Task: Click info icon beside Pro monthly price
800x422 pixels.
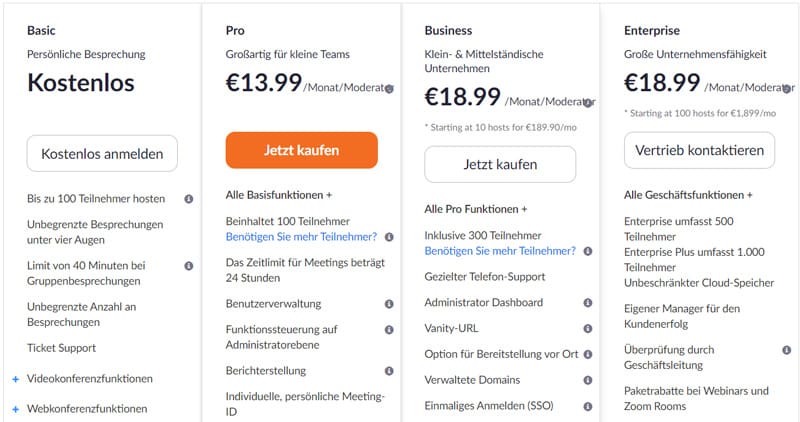Action: (389, 89)
